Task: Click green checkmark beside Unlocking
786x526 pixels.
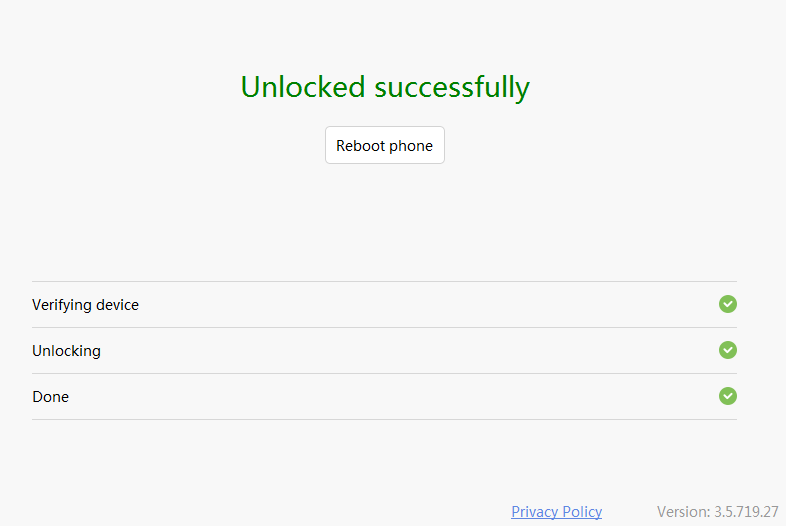Action: pyautogui.click(x=728, y=350)
